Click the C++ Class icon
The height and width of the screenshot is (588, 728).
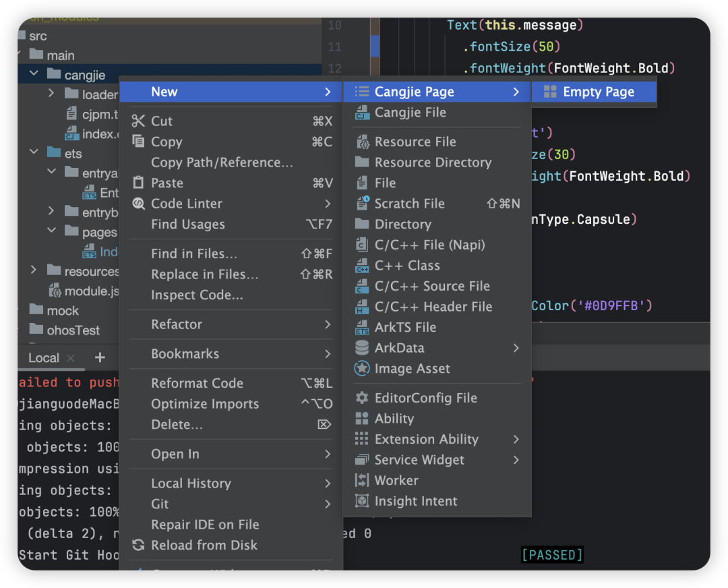(362, 266)
